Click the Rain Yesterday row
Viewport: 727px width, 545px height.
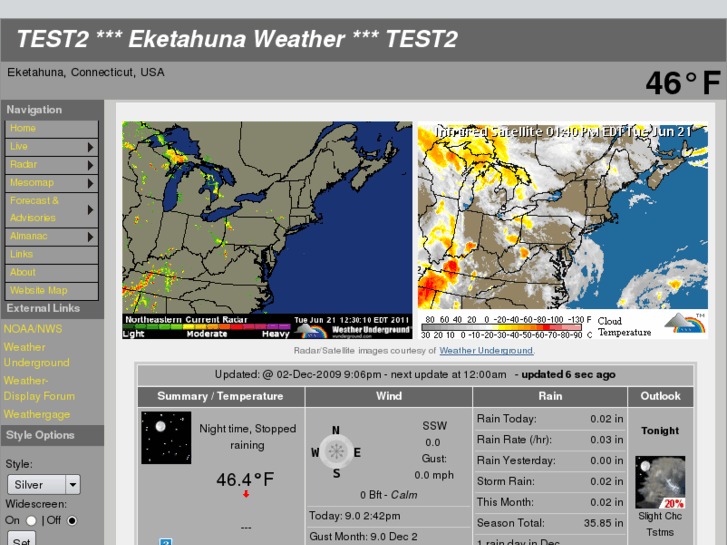coord(550,461)
